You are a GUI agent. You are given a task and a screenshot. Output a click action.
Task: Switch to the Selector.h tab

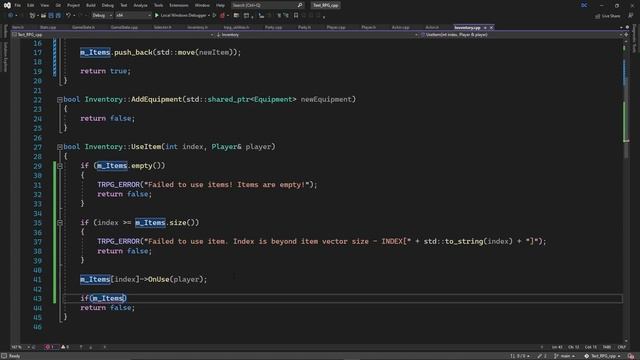[162, 27]
